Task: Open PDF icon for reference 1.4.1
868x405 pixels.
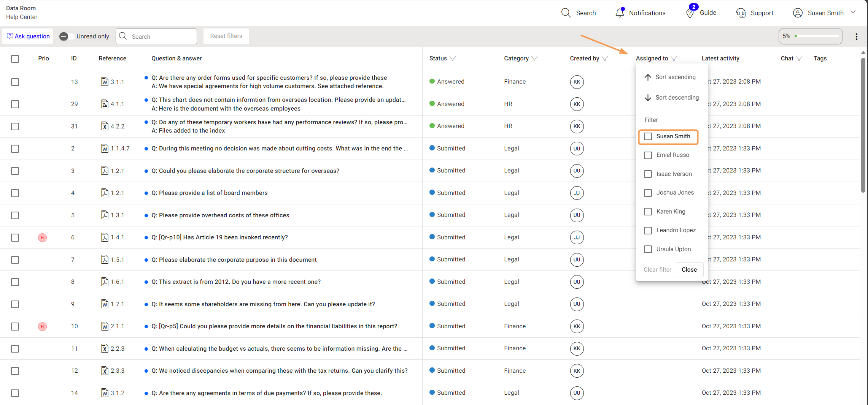Action: (105, 237)
